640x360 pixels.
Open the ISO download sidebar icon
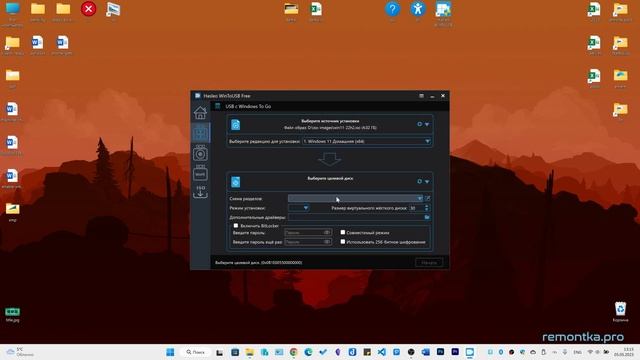click(x=200, y=192)
